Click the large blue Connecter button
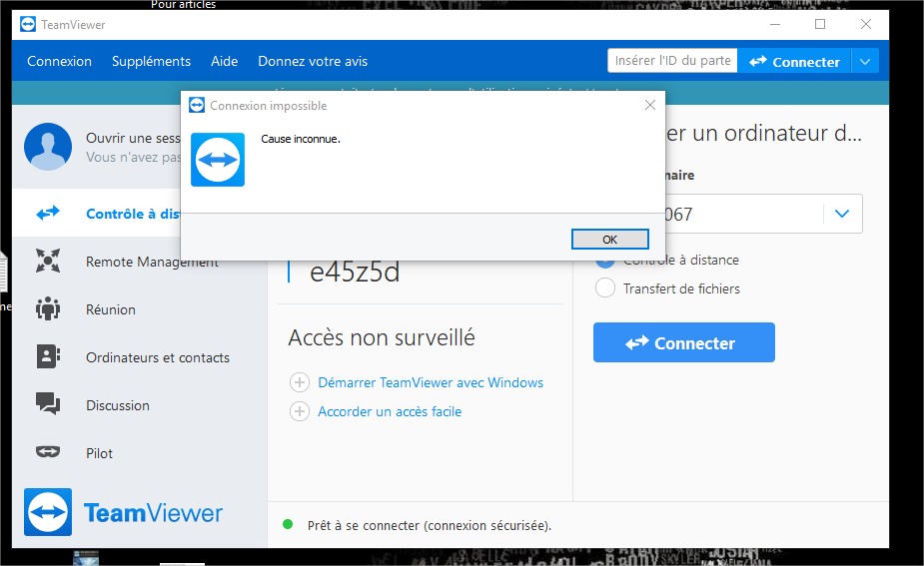The height and width of the screenshot is (566, 924). pos(684,342)
